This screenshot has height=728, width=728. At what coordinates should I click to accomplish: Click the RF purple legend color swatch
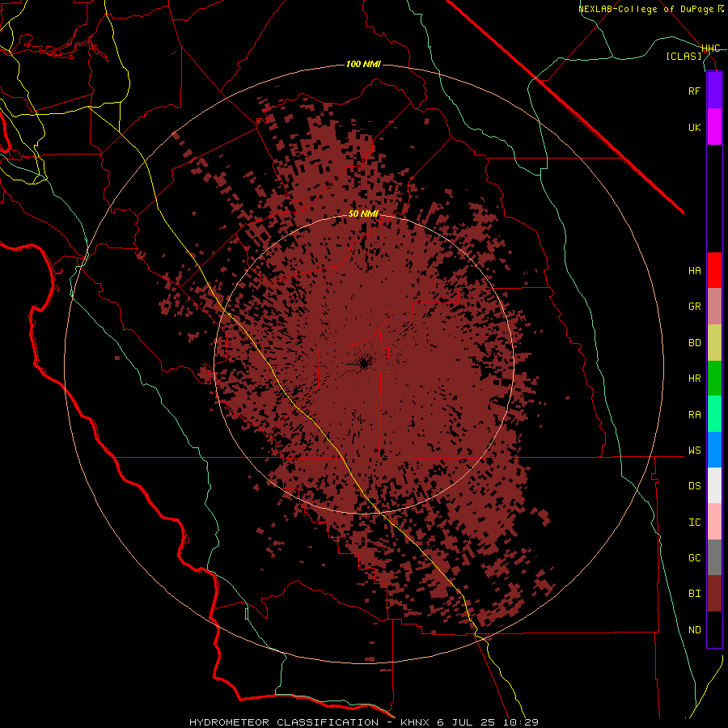714,91
